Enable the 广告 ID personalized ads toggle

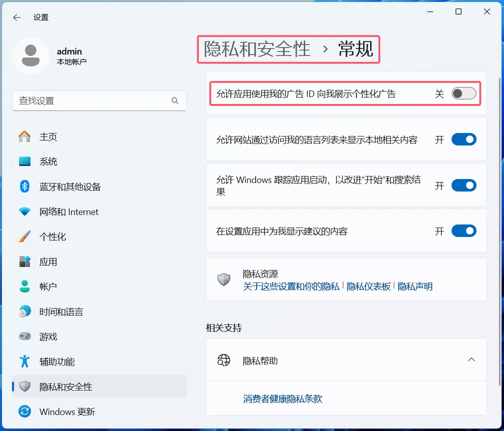464,93
